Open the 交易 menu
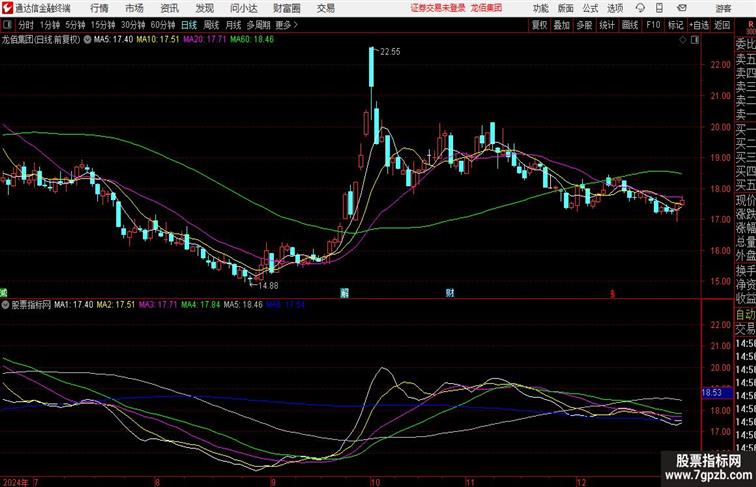The image size is (756, 487). coord(325,8)
